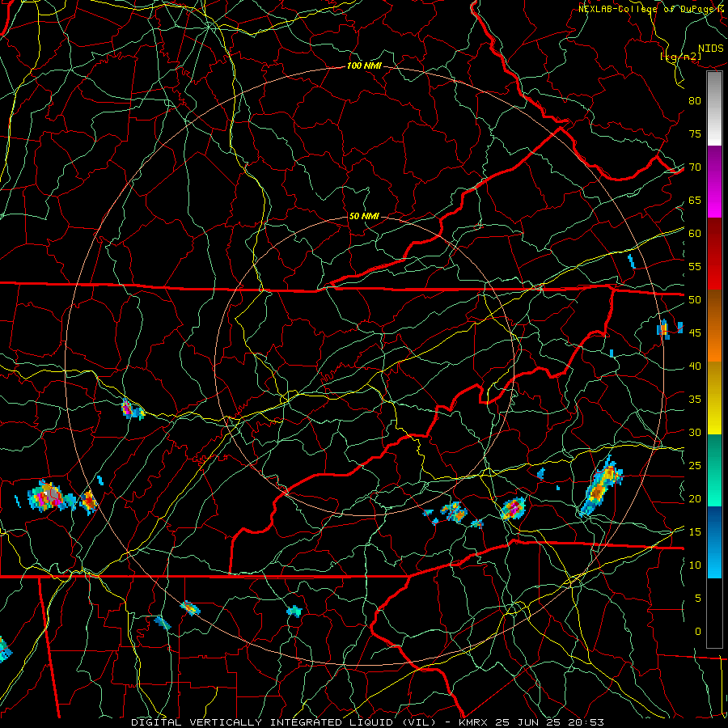Click the "25" value on the VIL scale
Image resolution: width=728 pixels, height=728 pixels.
click(695, 466)
